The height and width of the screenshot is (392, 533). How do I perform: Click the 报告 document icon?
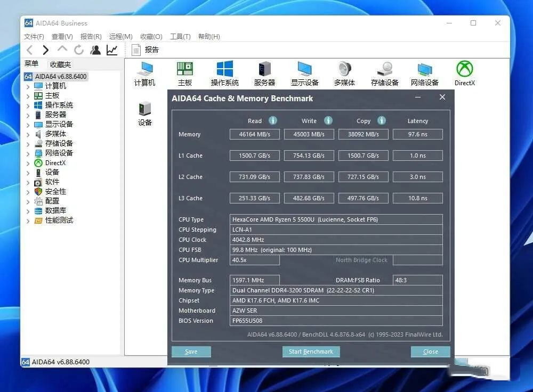pyautogui.click(x=136, y=50)
